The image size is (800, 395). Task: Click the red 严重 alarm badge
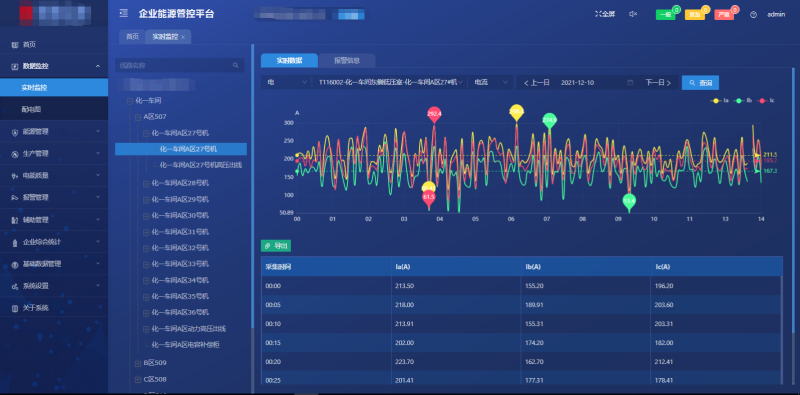pos(724,15)
